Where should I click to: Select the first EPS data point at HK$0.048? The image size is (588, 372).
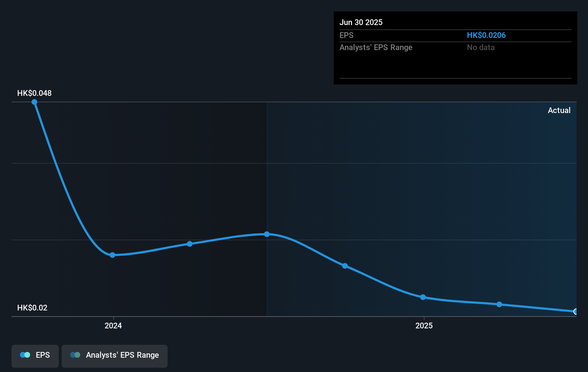pos(34,102)
